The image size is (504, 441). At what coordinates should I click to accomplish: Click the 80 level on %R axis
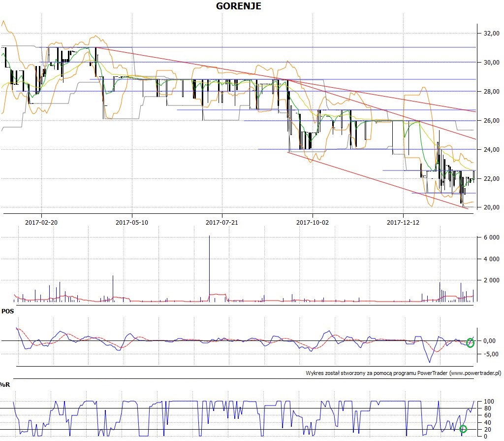pyautogui.click(x=488, y=408)
